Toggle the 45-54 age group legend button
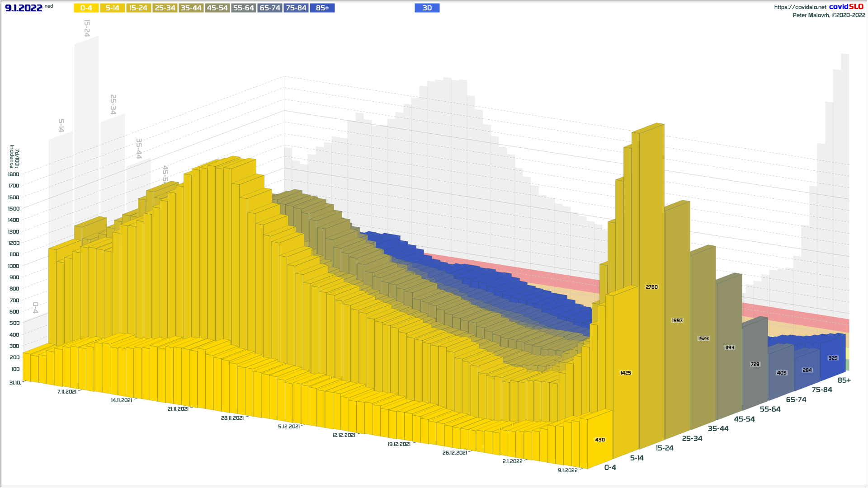Screen dimensions: 868x488 (x=217, y=8)
